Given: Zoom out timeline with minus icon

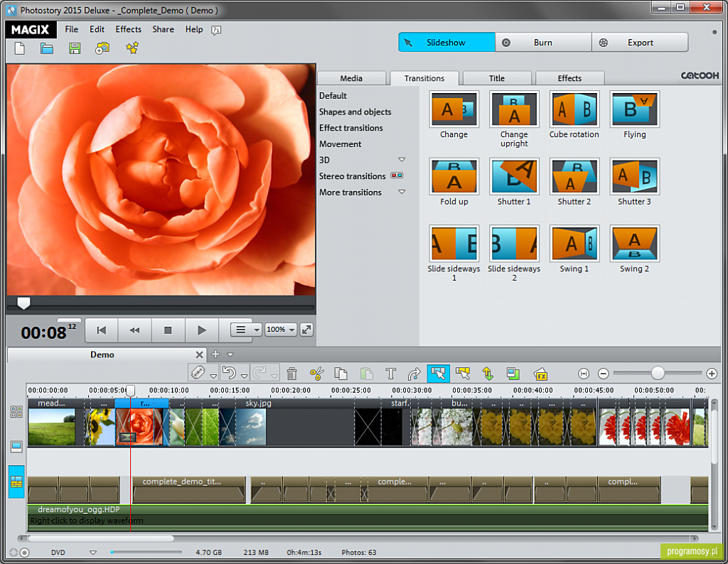Looking at the screenshot, I should [x=603, y=374].
